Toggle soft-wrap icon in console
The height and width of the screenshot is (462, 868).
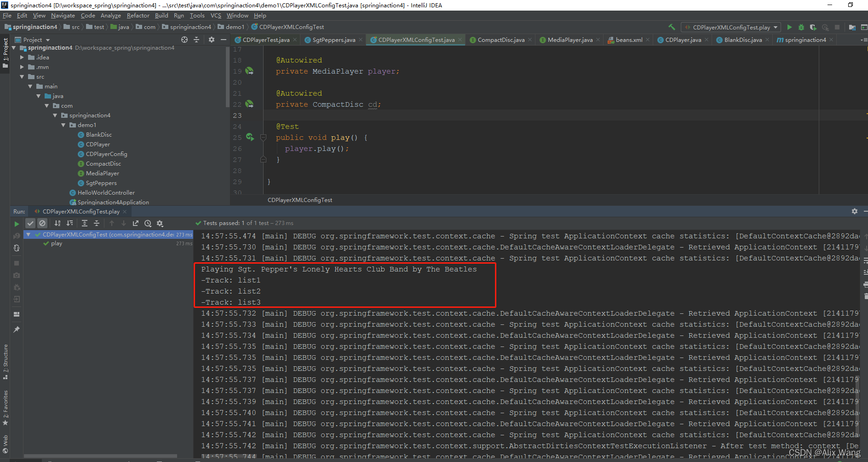(865, 260)
